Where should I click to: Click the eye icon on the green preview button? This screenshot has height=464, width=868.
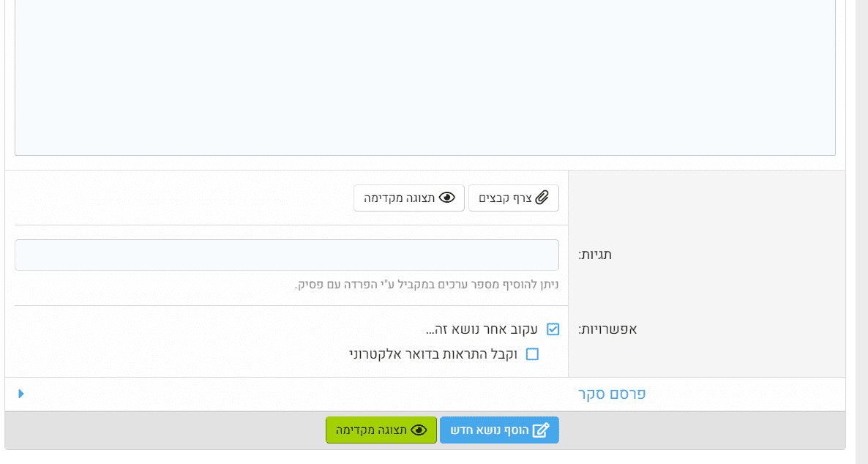tap(419, 430)
